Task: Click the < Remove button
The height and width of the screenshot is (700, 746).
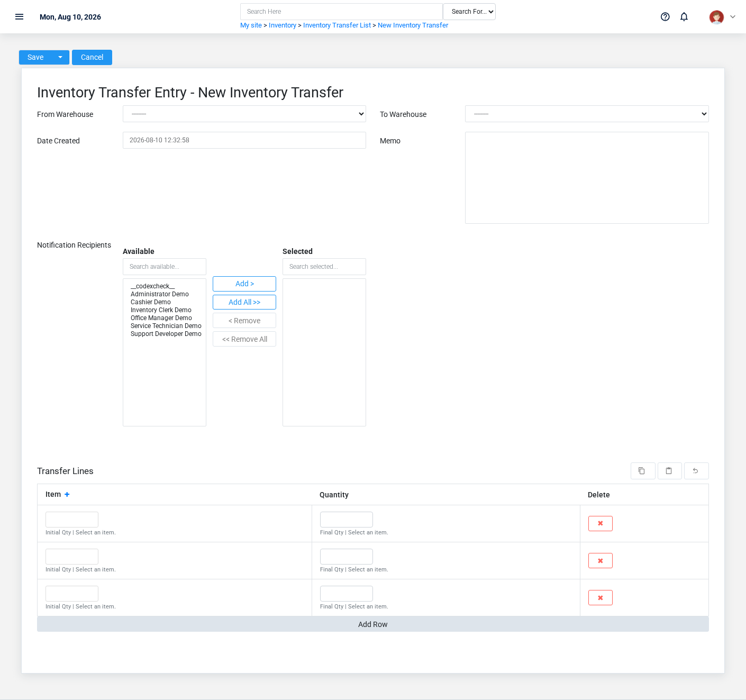Action: 244,321
